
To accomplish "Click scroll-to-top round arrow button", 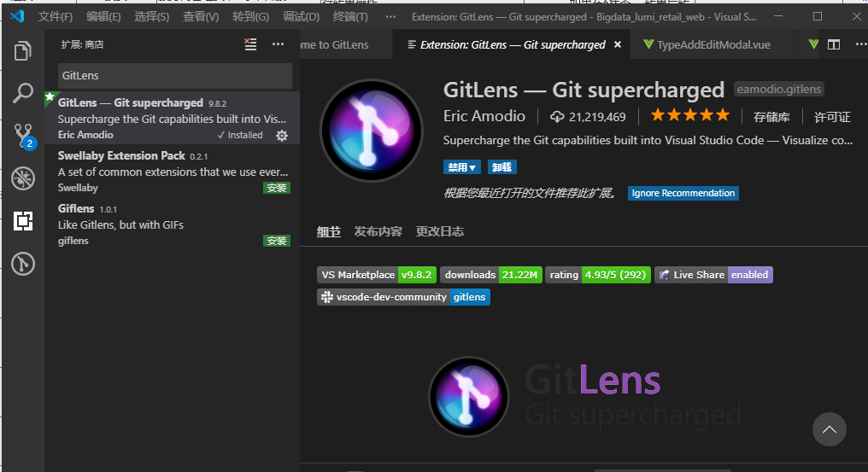I will 830,429.
